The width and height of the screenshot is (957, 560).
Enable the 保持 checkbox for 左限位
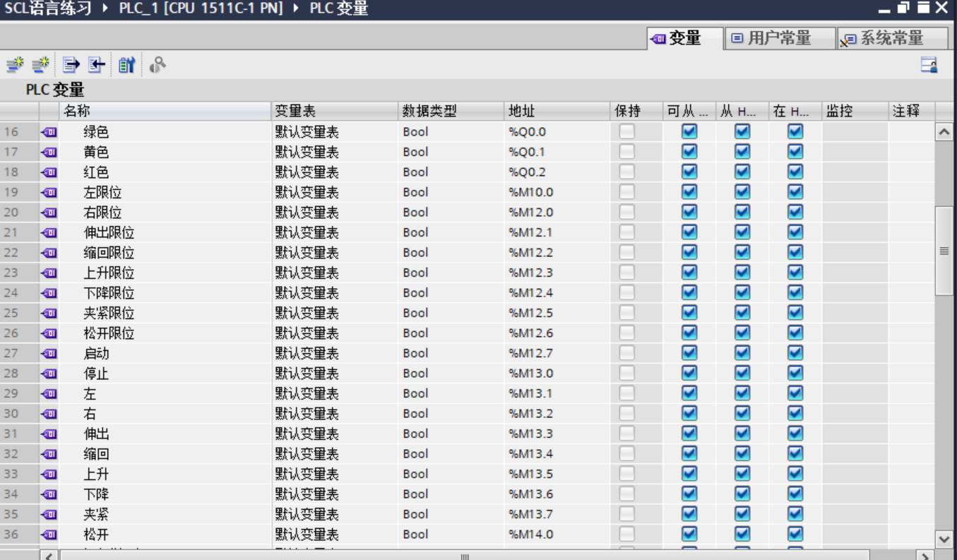[x=626, y=192]
